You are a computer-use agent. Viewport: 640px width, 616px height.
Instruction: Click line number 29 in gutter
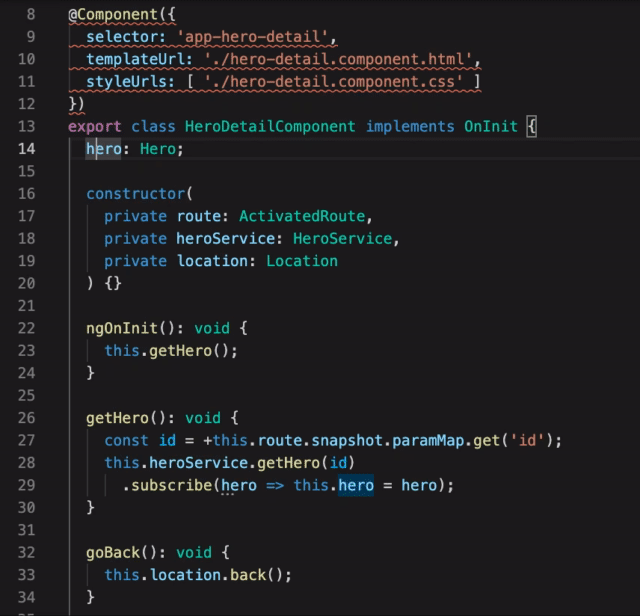(27, 485)
